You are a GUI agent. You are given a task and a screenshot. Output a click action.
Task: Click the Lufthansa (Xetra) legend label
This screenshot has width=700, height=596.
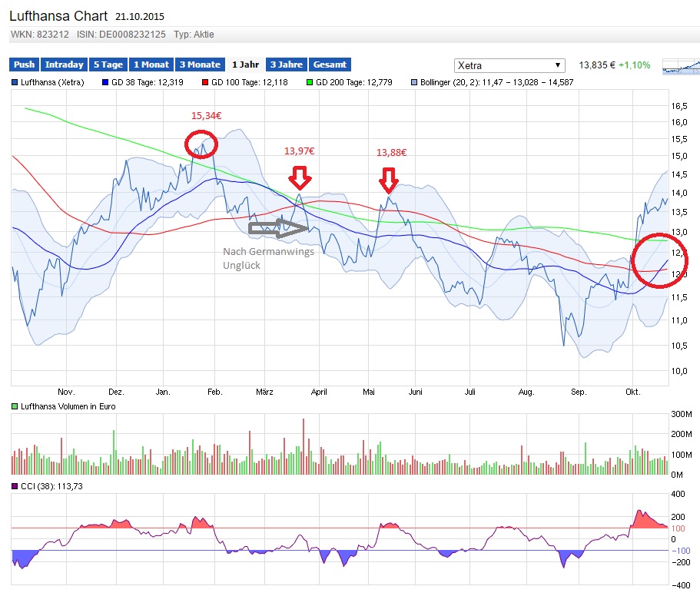pyautogui.click(x=52, y=82)
